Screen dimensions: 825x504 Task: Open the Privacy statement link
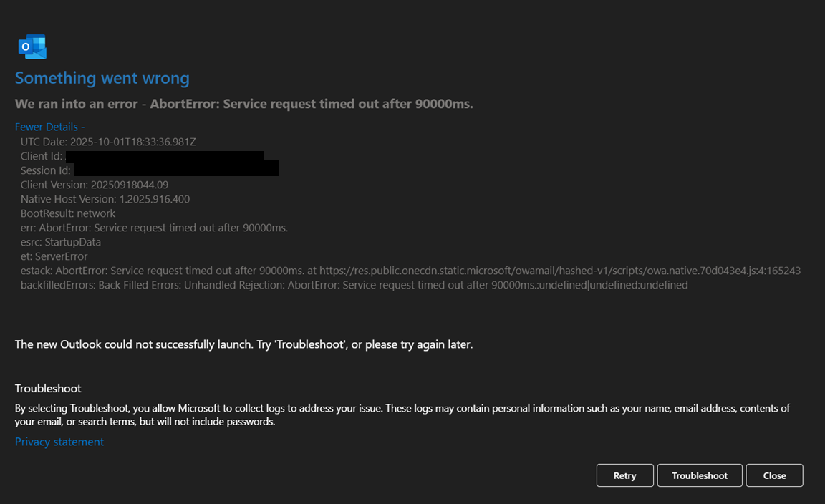pos(59,442)
